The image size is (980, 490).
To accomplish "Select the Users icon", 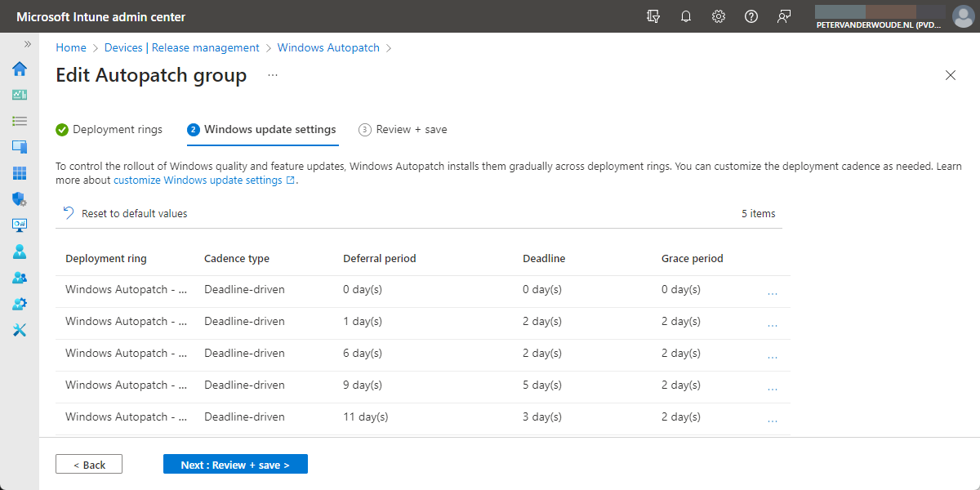I will point(19,251).
